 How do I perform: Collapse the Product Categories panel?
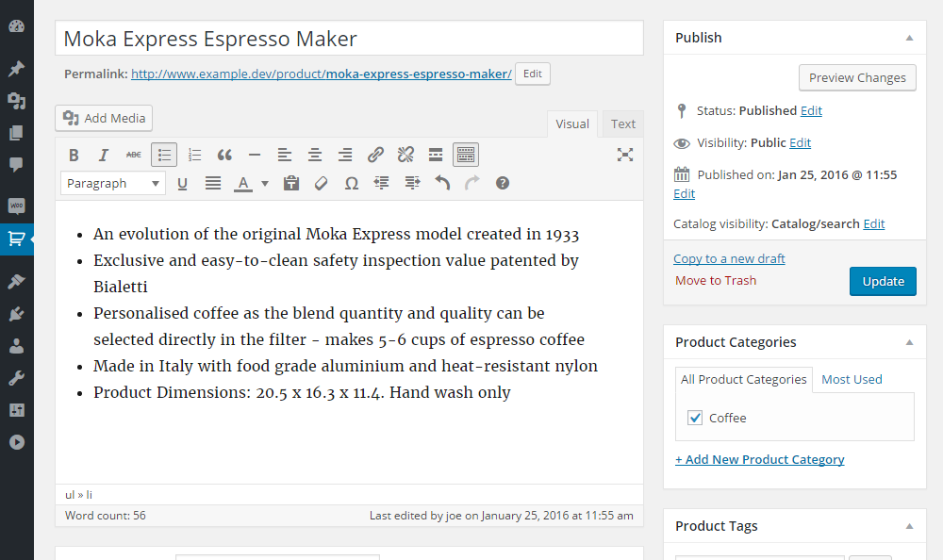(x=909, y=341)
